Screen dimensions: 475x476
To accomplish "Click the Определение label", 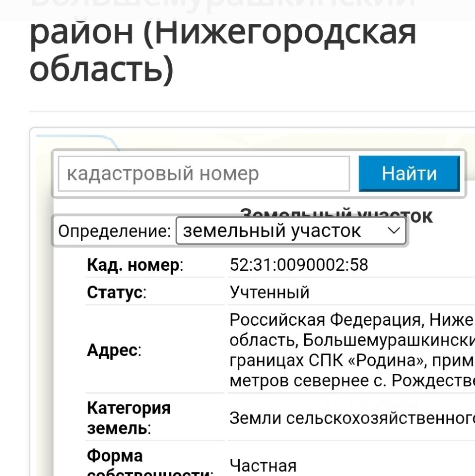I will pos(114,231).
